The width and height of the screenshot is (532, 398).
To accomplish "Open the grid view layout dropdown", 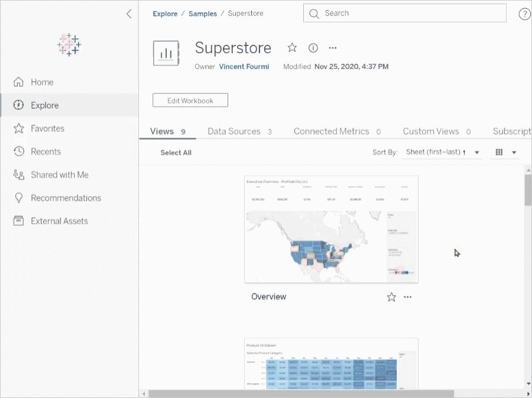I will coord(504,152).
